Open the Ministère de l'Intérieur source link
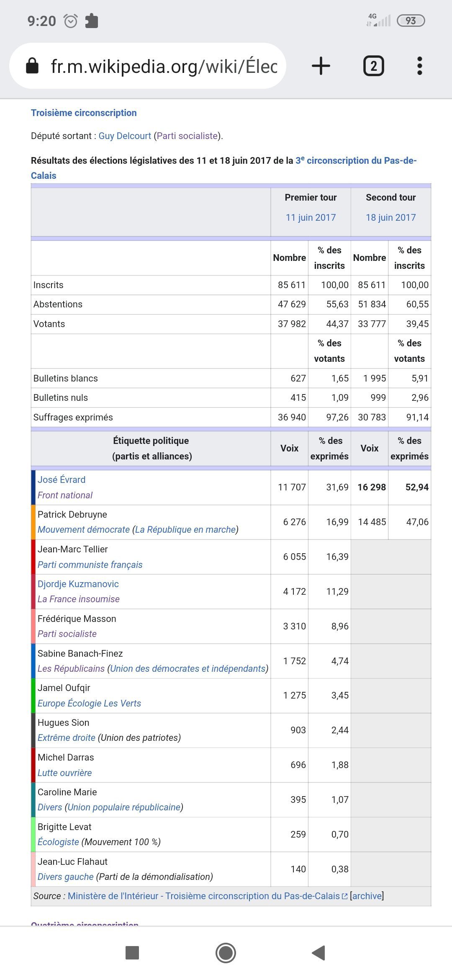Screen dimensions: 452x980 click(x=204, y=896)
